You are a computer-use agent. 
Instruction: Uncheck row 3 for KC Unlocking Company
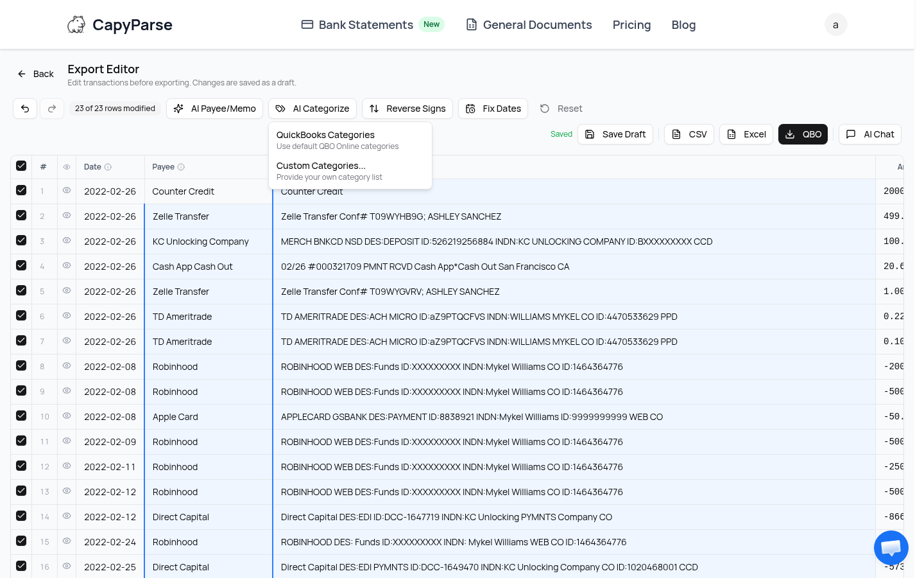point(21,240)
